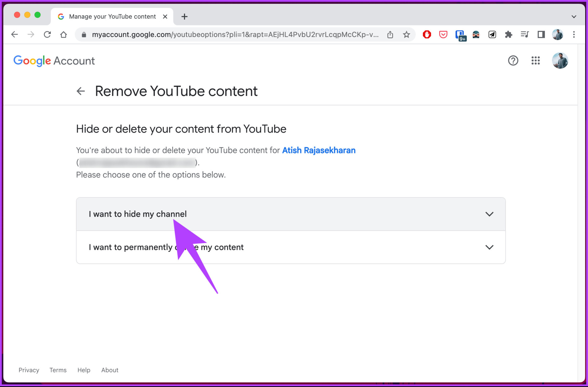588x387 pixels.
Task: Click the paper plane extension icon
Action: tap(492, 35)
